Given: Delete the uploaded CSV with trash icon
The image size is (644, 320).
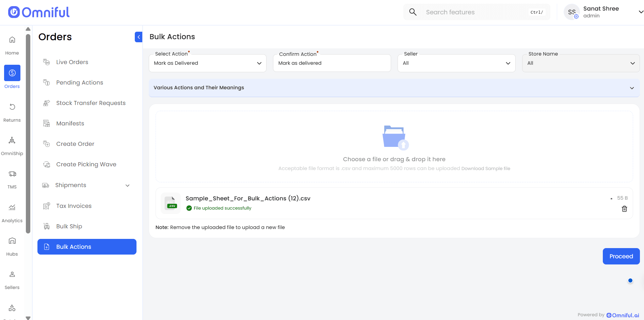Looking at the screenshot, I should point(624,209).
